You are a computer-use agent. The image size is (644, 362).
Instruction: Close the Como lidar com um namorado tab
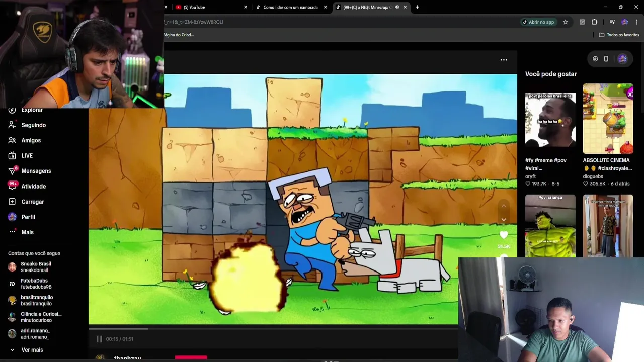pos(325,7)
